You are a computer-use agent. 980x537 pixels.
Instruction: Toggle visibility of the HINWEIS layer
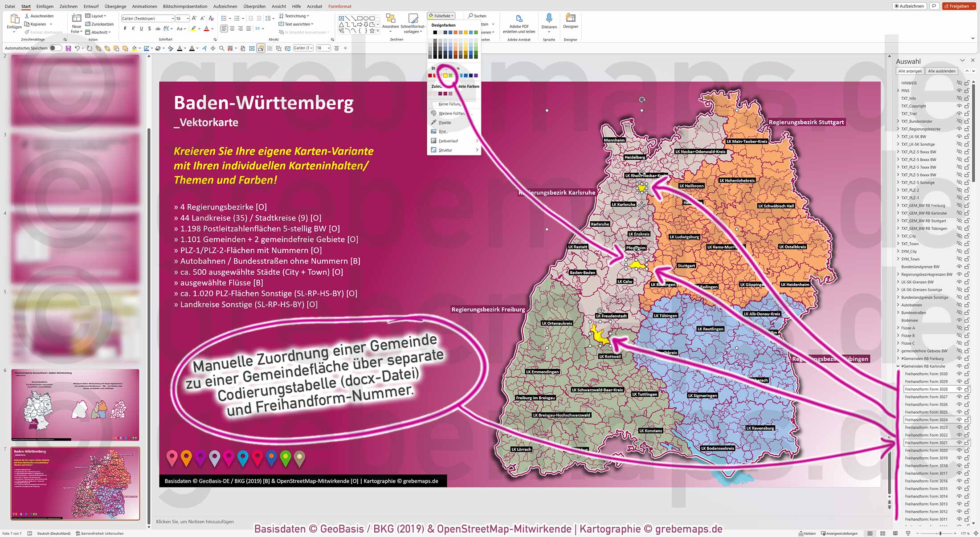pyautogui.click(x=959, y=83)
